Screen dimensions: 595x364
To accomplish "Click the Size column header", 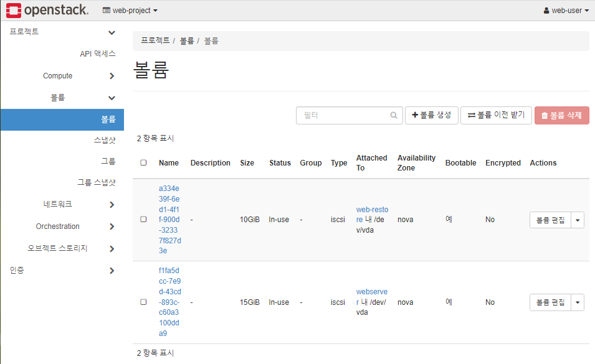I will pyautogui.click(x=247, y=163).
